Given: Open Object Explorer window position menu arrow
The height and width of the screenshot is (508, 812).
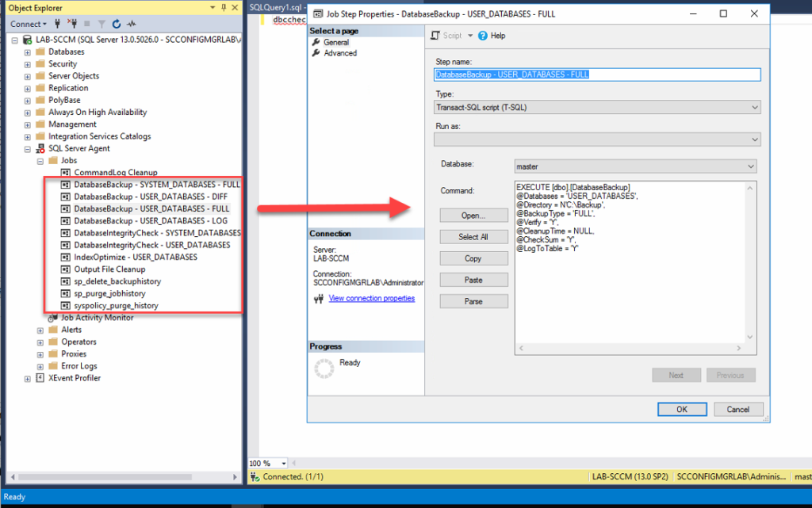Looking at the screenshot, I should click(x=213, y=8).
